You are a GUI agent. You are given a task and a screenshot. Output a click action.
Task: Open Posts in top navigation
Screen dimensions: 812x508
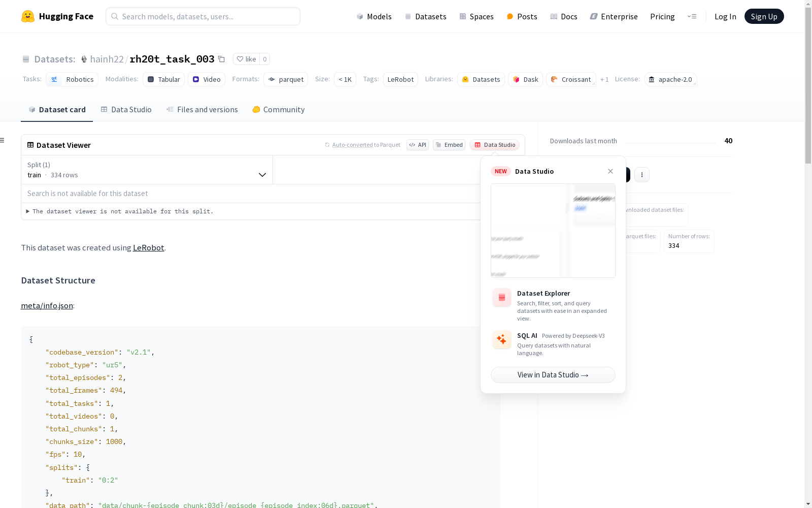click(522, 16)
